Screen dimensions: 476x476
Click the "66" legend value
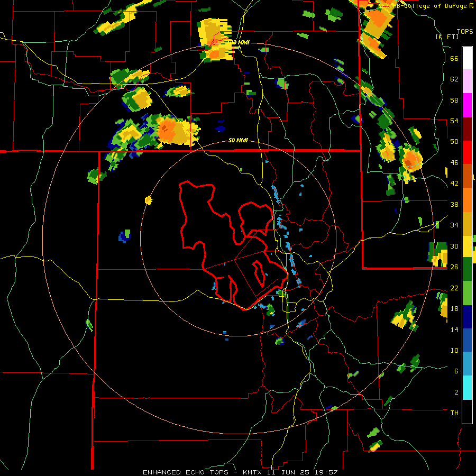[x=454, y=59]
